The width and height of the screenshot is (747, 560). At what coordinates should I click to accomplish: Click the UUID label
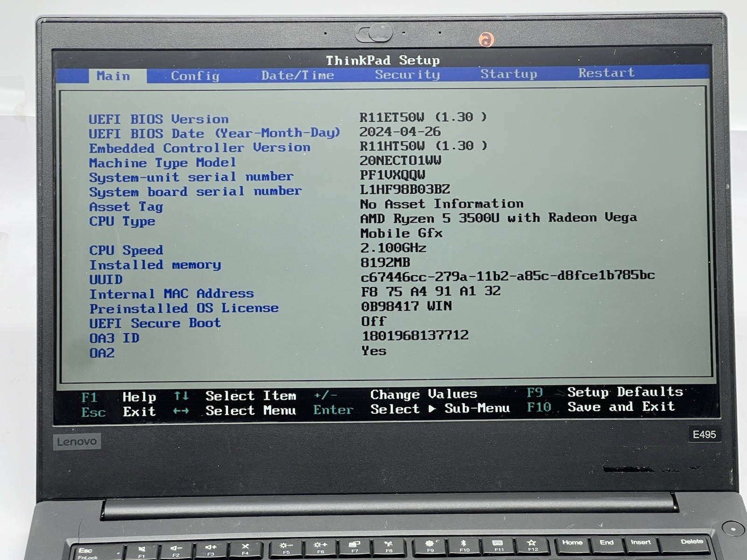[x=106, y=280]
